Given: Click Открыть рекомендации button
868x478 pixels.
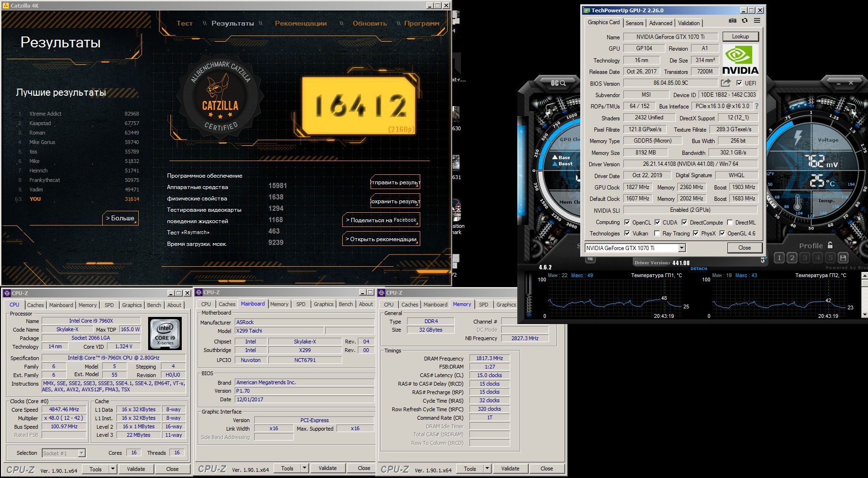Looking at the screenshot, I should tap(381, 239).
